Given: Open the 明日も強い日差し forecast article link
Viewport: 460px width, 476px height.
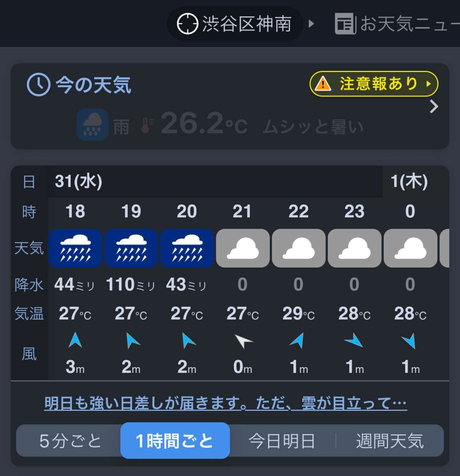Looking at the screenshot, I should (225, 403).
